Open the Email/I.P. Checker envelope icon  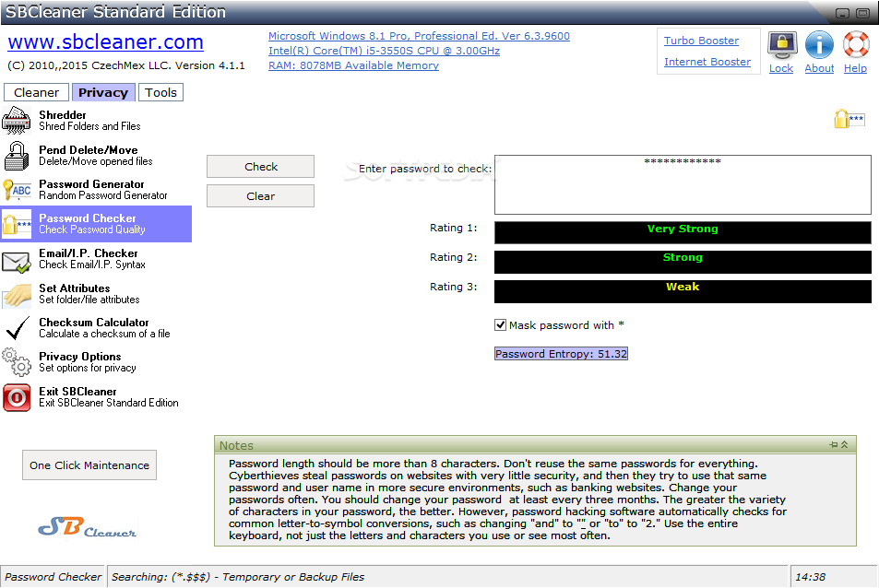click(17, 262)
